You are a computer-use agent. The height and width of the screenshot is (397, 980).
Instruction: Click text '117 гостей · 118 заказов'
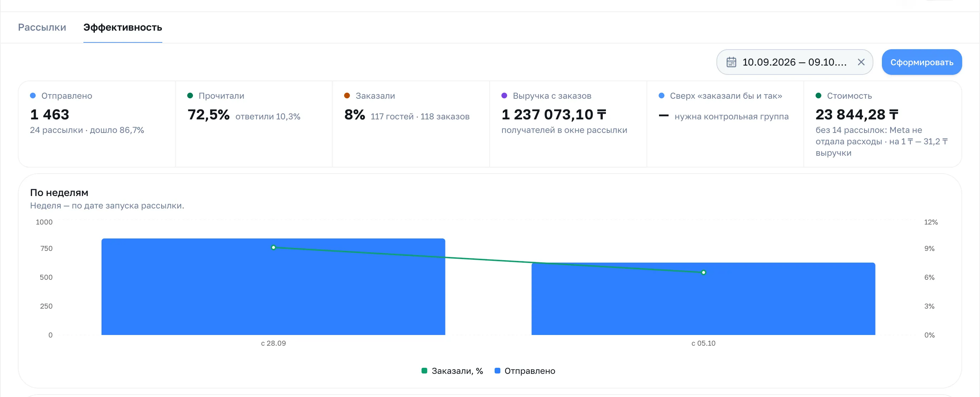(420, 117)
